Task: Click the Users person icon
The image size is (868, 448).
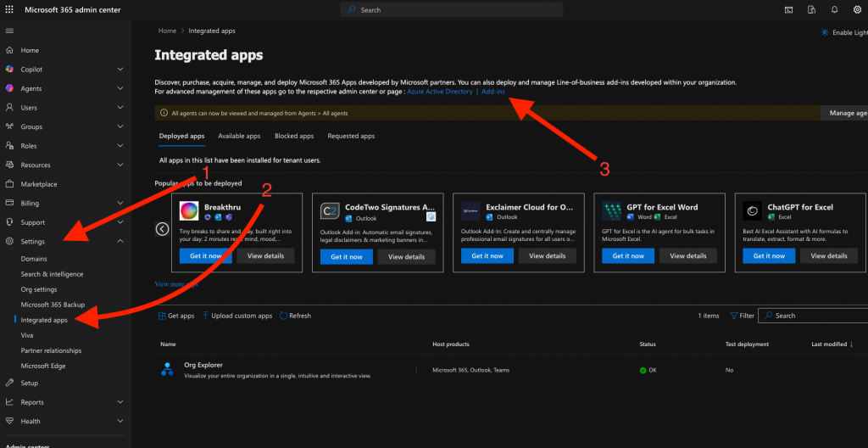Action: click(x=9, y=108)
